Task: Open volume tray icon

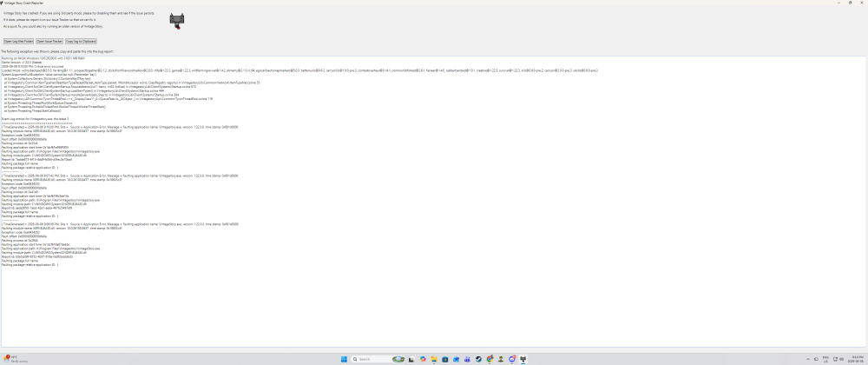Action: click(841, 359)
